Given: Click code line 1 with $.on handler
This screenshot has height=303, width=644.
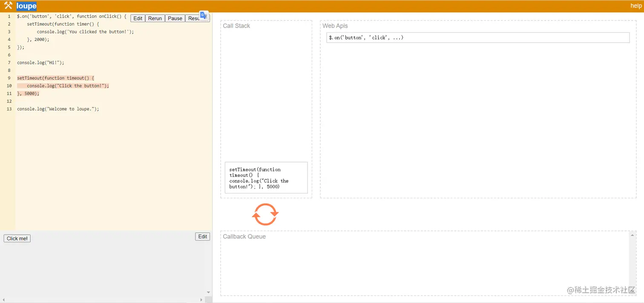Looking at the screenshot, I should (72, 16).
